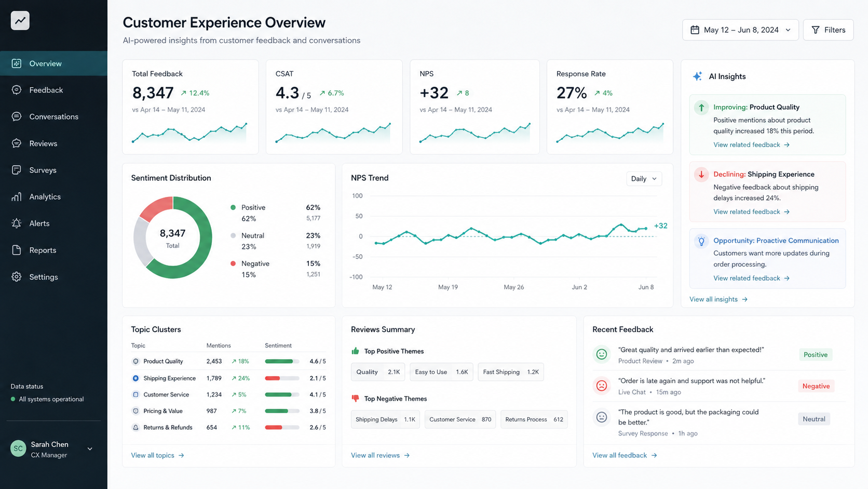
Task: Click the Product Quality sentiment bar
Action: point(282,361)
